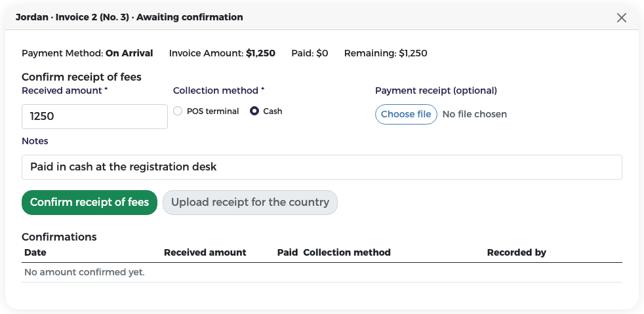Click the Notes text field
The height and width of the screenshot is (314, 644).
coord(321,167)
